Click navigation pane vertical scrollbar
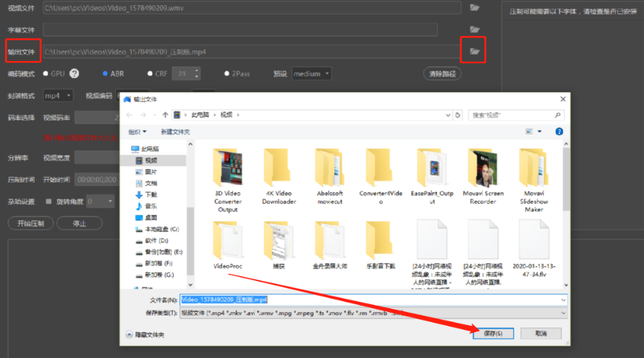The height and width of the screenshot is (358, 644). click(x=190, y=241)
